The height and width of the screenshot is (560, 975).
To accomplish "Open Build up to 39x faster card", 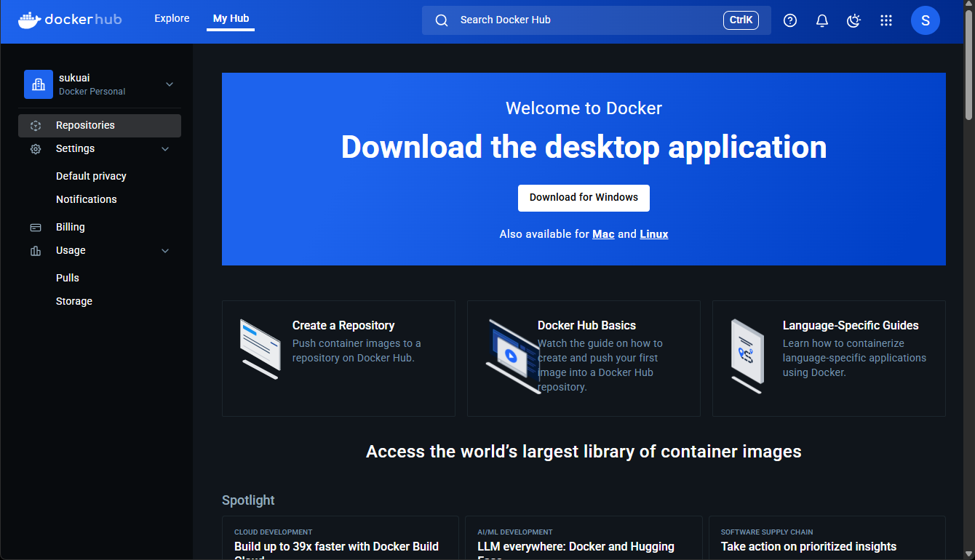I will click(x=341, y=538).
